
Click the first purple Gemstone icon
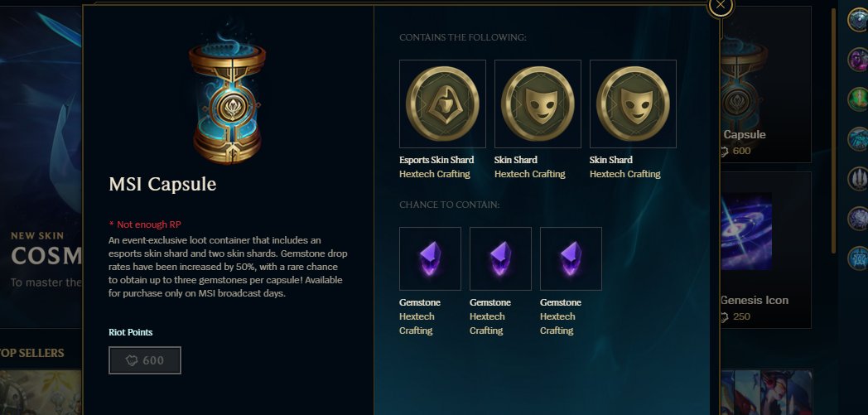[x=430, y=258]
